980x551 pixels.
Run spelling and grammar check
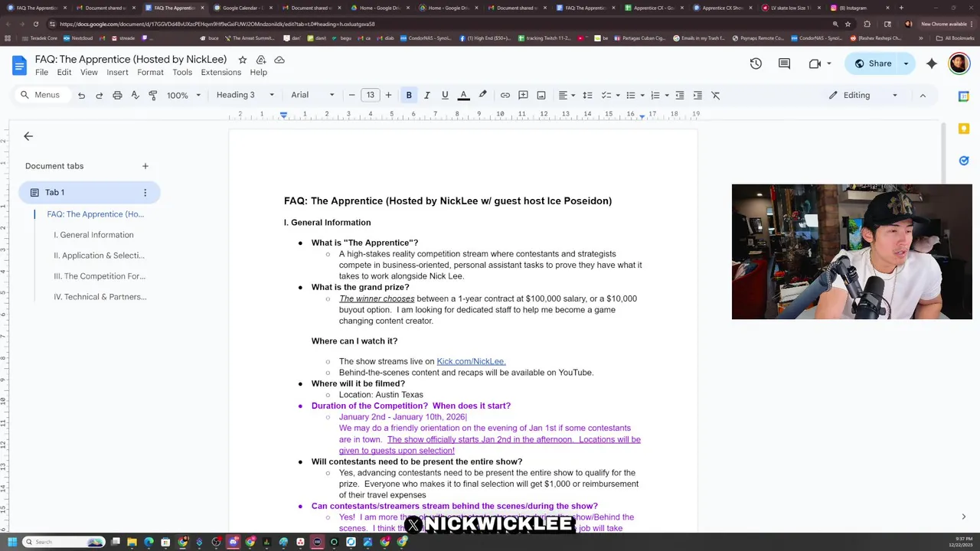click(135, 95)
